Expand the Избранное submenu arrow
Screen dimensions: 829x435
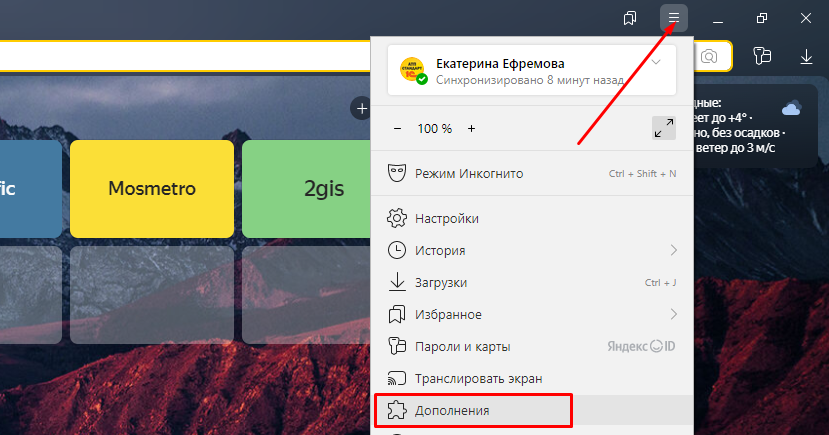click(673, 314)
